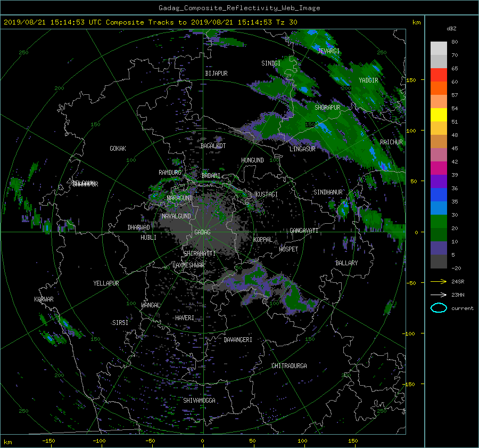This screenshot has height=448, width=479.
Task: Click the red 60-65 dBZ color swatch
Action: 439,75
